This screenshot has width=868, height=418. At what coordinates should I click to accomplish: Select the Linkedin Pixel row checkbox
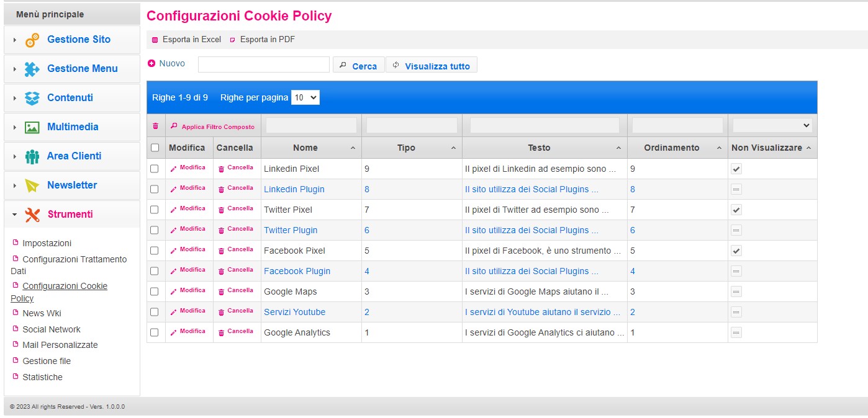155,169
